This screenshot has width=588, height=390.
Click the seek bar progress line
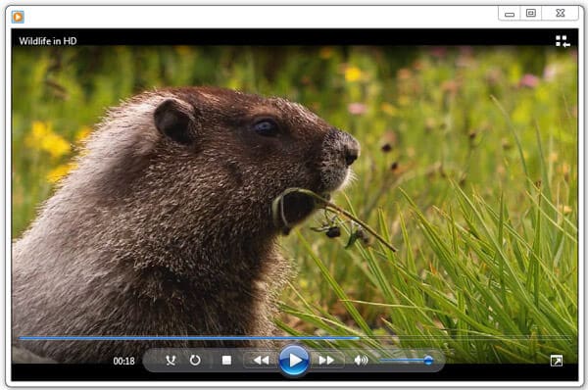tap(295, 338)
